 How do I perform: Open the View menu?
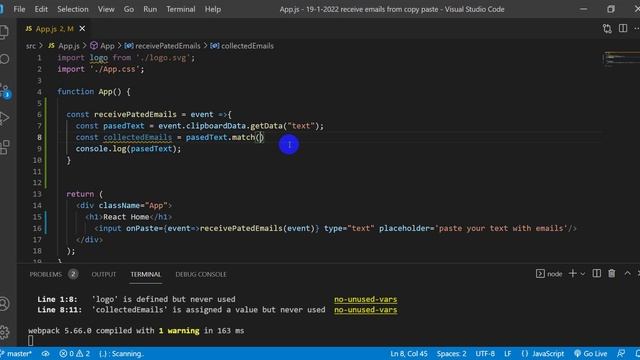(106, 9)
